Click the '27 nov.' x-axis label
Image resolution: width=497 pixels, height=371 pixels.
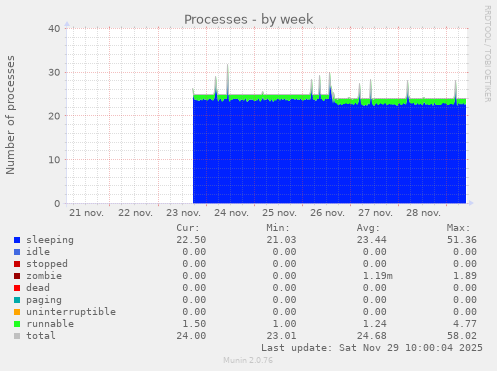pyautogui.click(x=375, y=213)
